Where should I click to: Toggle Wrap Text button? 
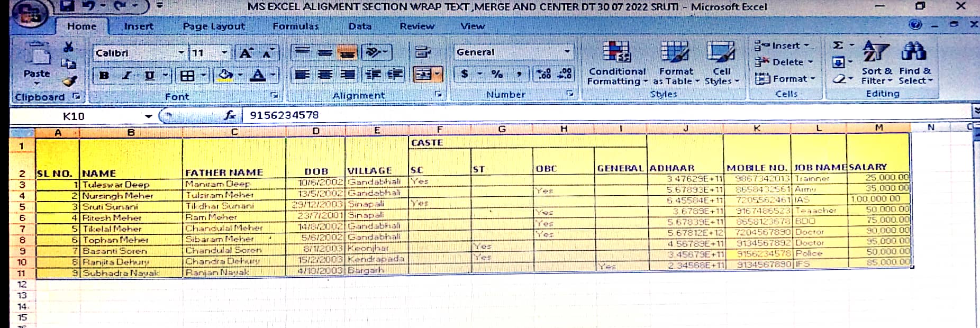coord(423,52)
